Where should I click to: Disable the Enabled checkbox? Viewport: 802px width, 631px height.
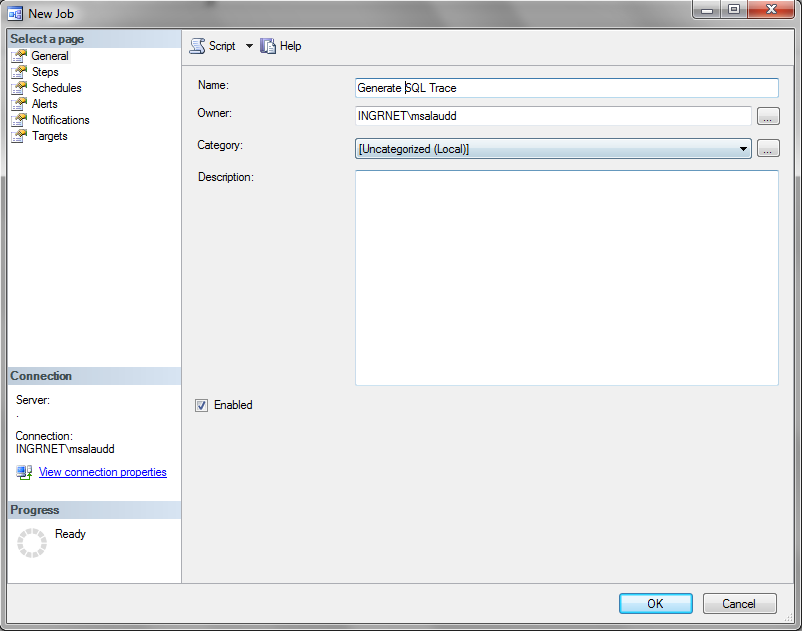[201, 405]
